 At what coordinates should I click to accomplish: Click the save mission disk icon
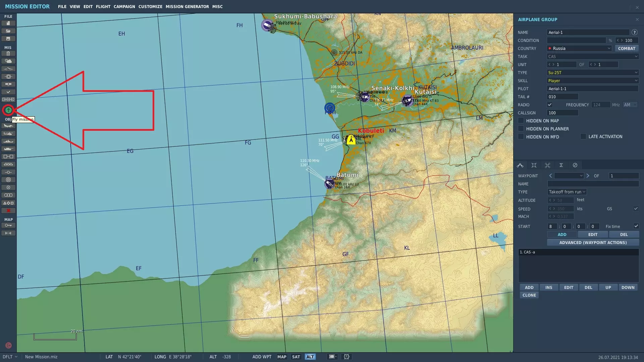(x=8, y=39)
